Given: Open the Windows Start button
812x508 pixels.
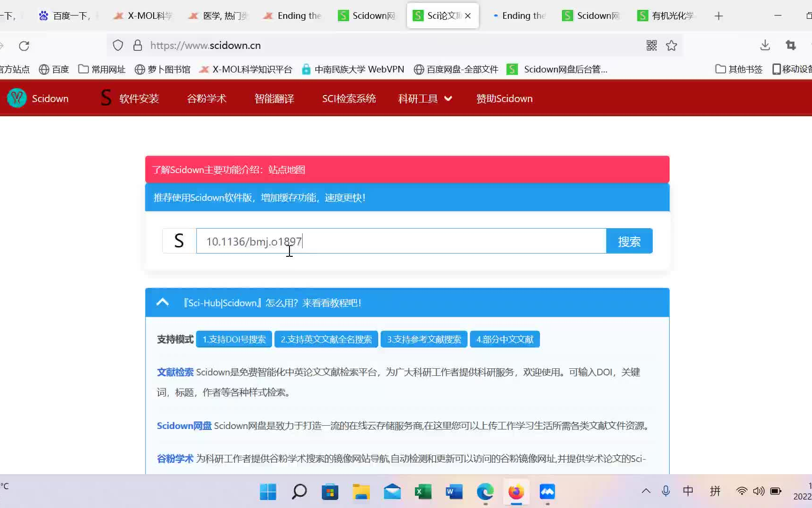Looking at the screenshot, I should coord(268,492).
